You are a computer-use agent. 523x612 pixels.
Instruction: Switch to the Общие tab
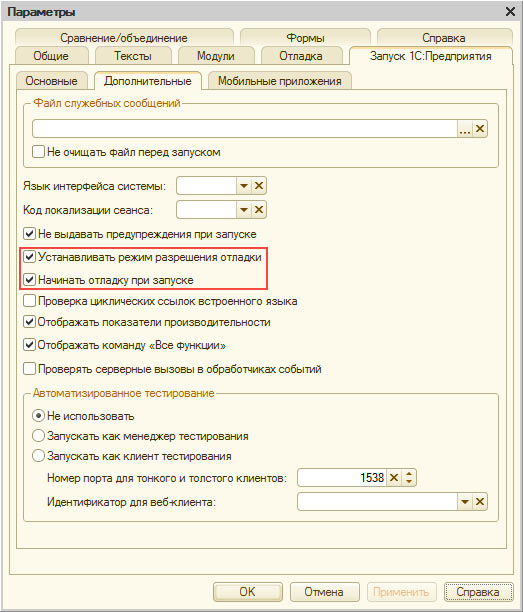tap(51, 56)
